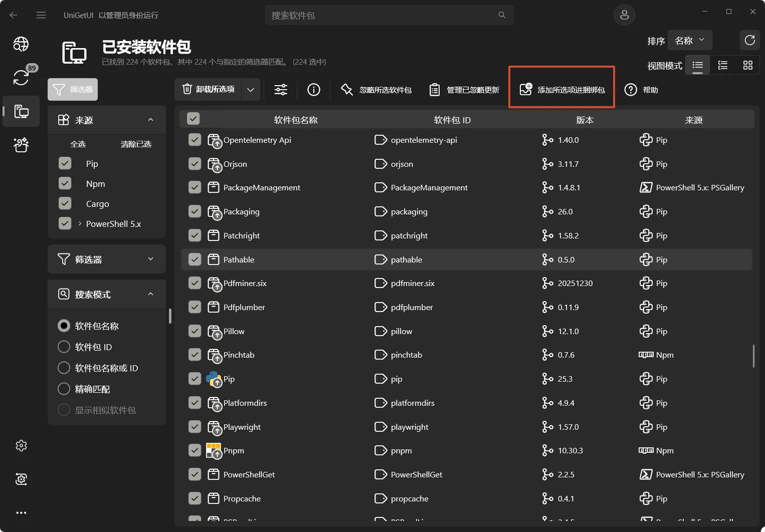
Task: Open the 名称 sort order dropdown
Action: pos(690,41)
